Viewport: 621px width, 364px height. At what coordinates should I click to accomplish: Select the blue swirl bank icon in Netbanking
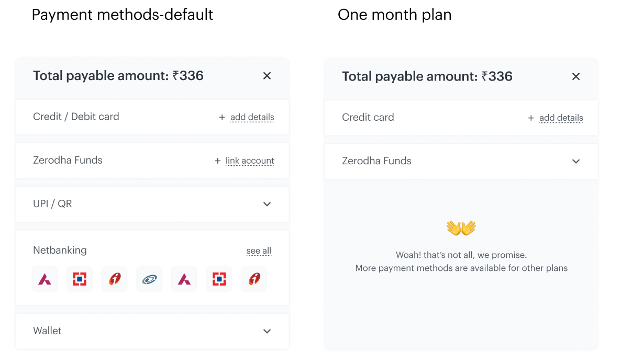coord(149,279)
